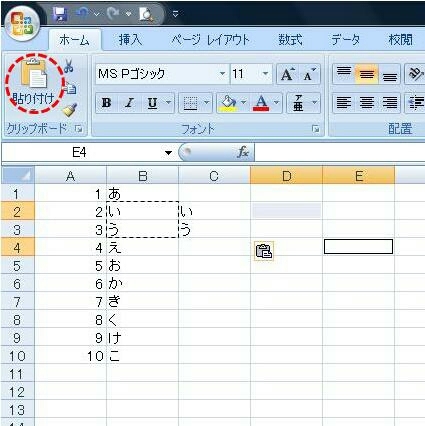Click the phonetic guide (ふりがな) icon

(x=298, y=103)
